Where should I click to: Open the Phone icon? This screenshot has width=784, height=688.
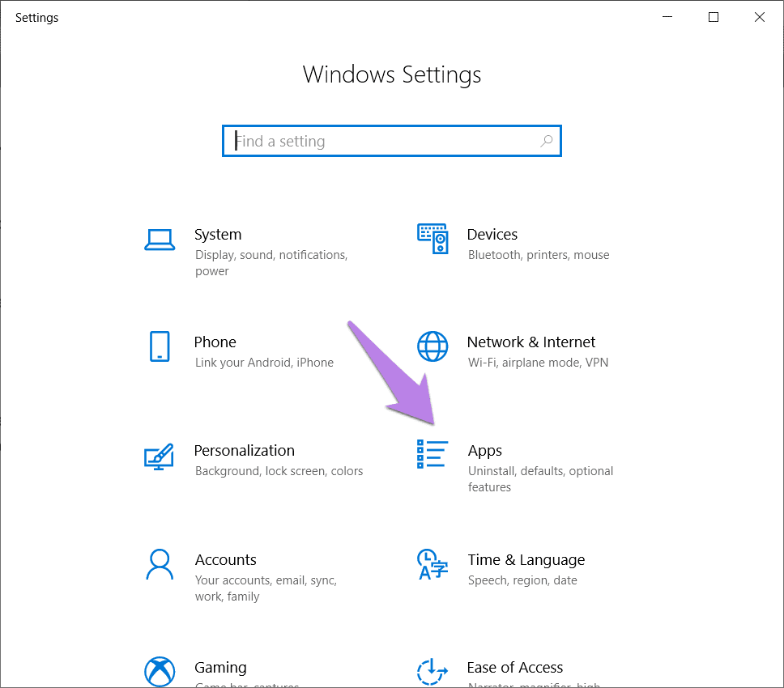(x=160, y=346)
